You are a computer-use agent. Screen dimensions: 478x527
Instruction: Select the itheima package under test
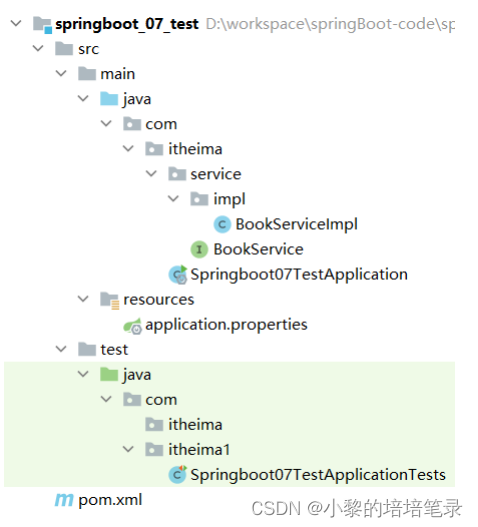pyautogui.click(x=195, y=424)
